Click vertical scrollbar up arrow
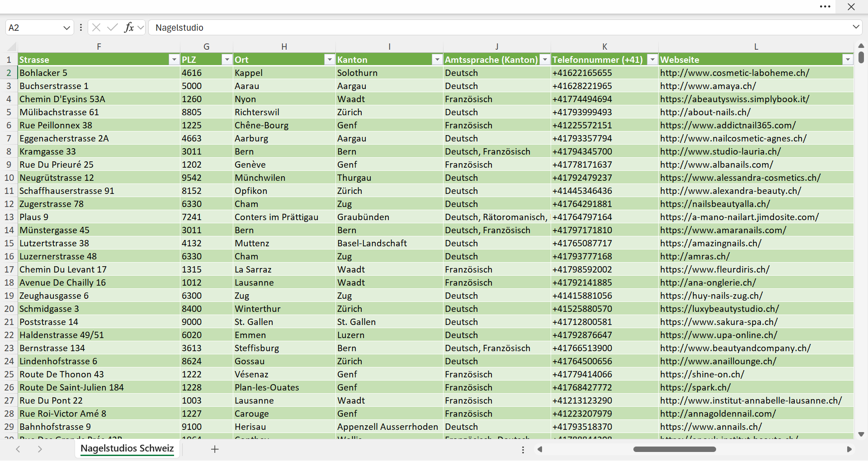 (x=861, y=46)
